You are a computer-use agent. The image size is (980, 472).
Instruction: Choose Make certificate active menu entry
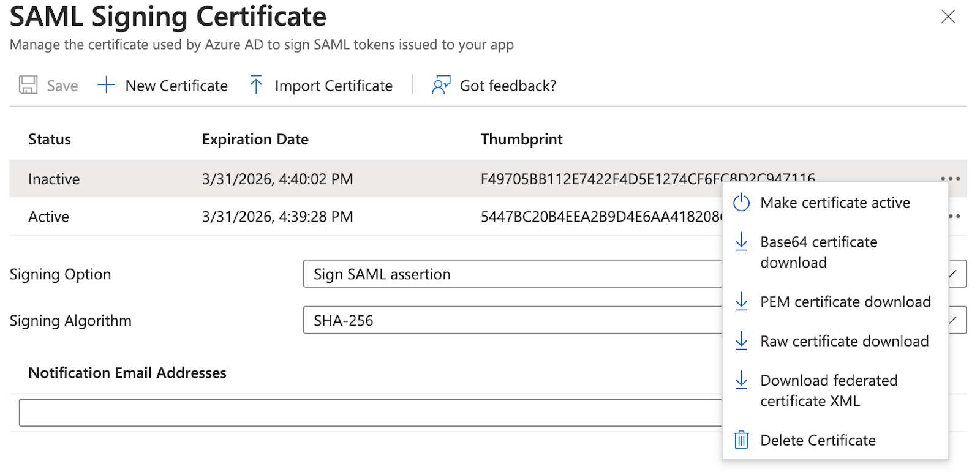click(x=835, y=203)
